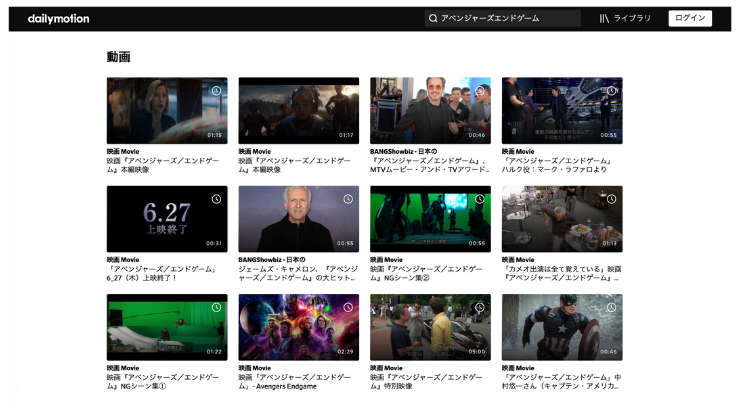Click watch-later clock on MTV awards thumbnail
The height and width of the screenshot is (416, 740).
pos(480,91)
